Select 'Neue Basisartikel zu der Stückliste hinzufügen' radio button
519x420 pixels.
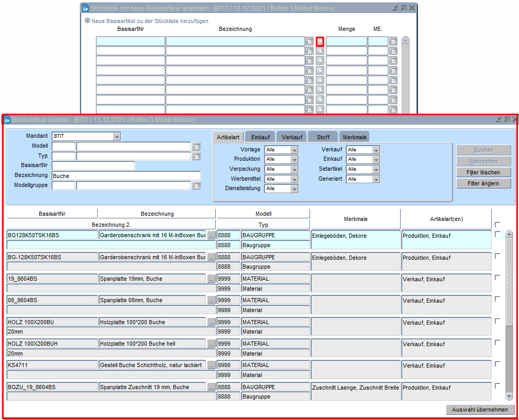coord(87,21)
